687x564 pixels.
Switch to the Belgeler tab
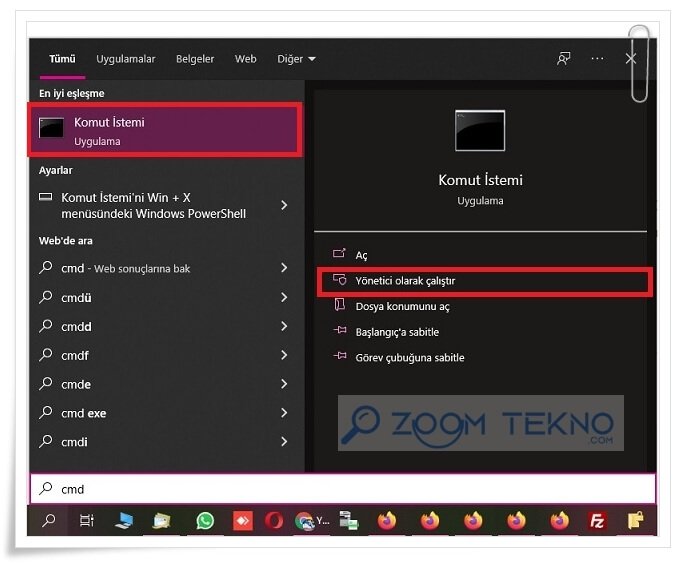click(195, 59)
